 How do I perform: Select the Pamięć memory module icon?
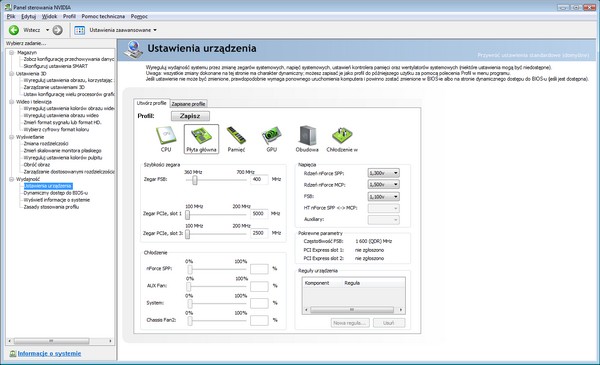[x=236, y=135]
